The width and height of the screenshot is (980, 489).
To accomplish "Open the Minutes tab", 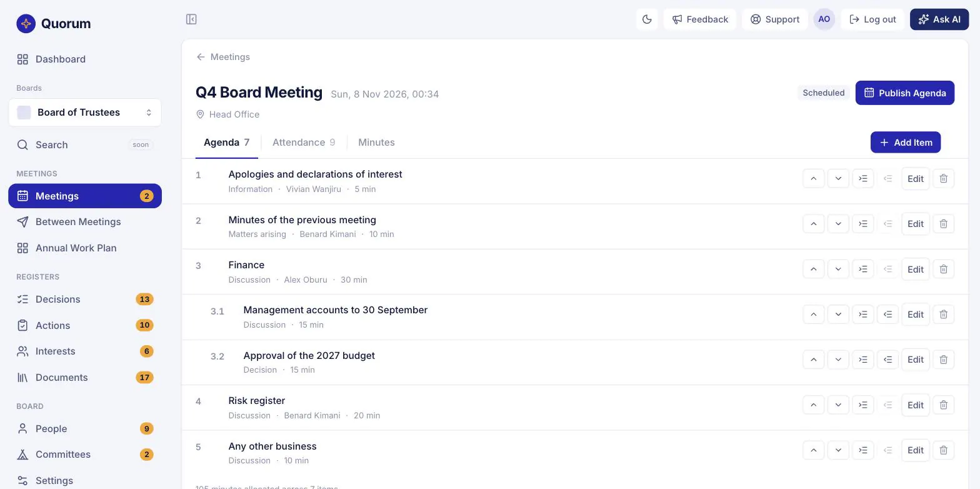I will tap(376, 143).
